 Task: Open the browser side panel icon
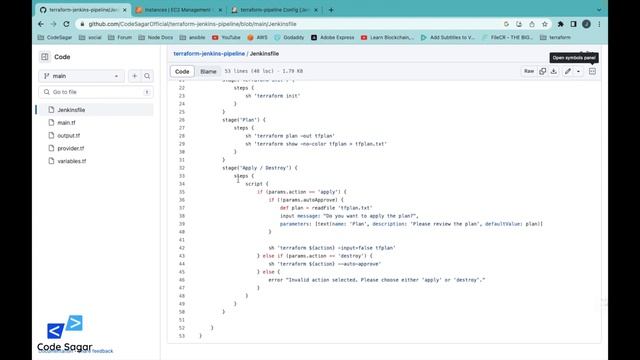(x=573, y=24)
